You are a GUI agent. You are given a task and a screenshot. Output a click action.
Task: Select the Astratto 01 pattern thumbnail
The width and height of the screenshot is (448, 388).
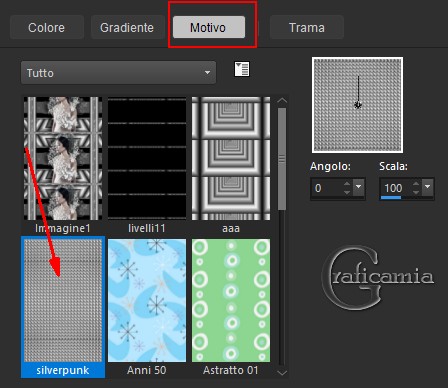(231, 300)
